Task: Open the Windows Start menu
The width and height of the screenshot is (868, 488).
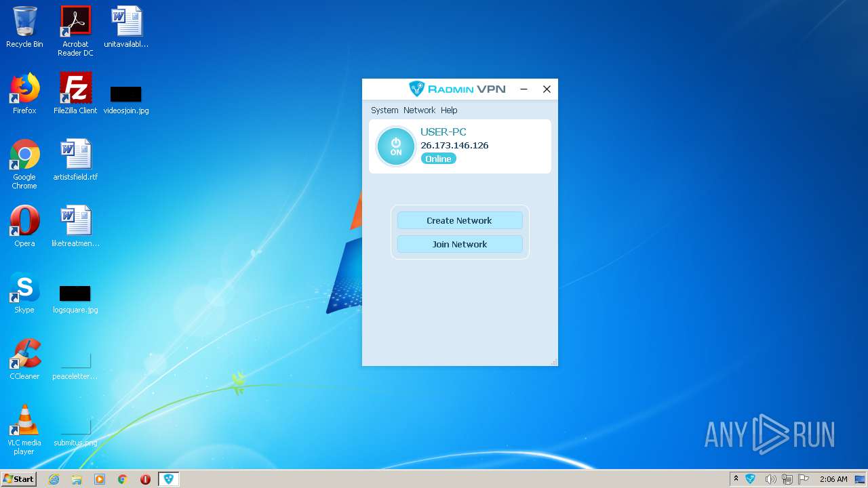Action: point(18,479)
